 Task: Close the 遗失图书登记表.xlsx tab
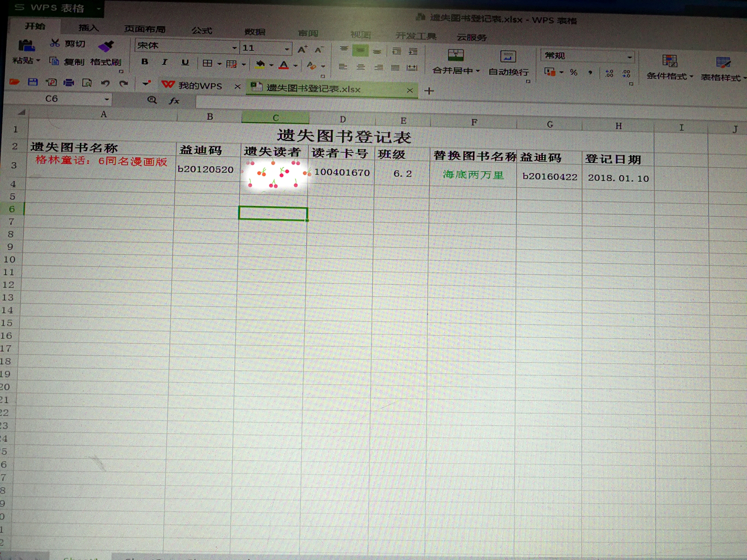pyautogui.click(x=409, y=90)
